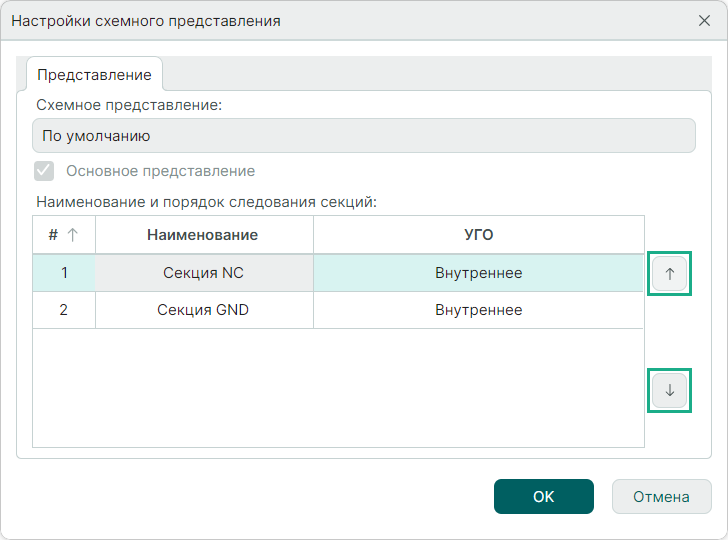The image size is (728, 540).
Task: Click empty area below the sections table rows
Action: tap(338, 388)
